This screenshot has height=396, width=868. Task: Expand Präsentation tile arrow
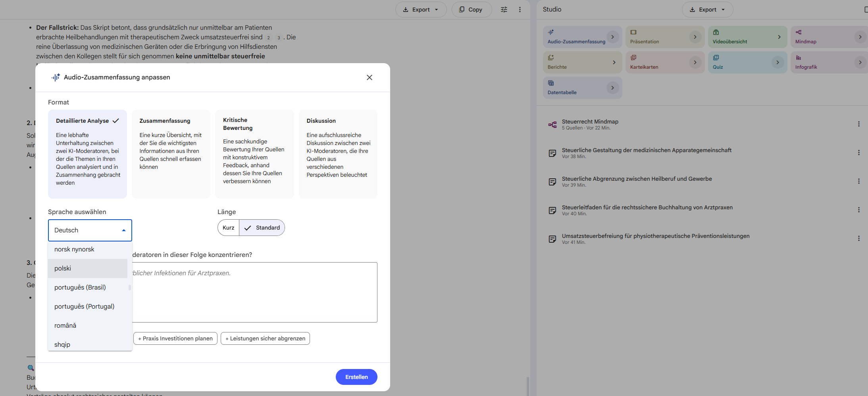(x=695, y=37)
